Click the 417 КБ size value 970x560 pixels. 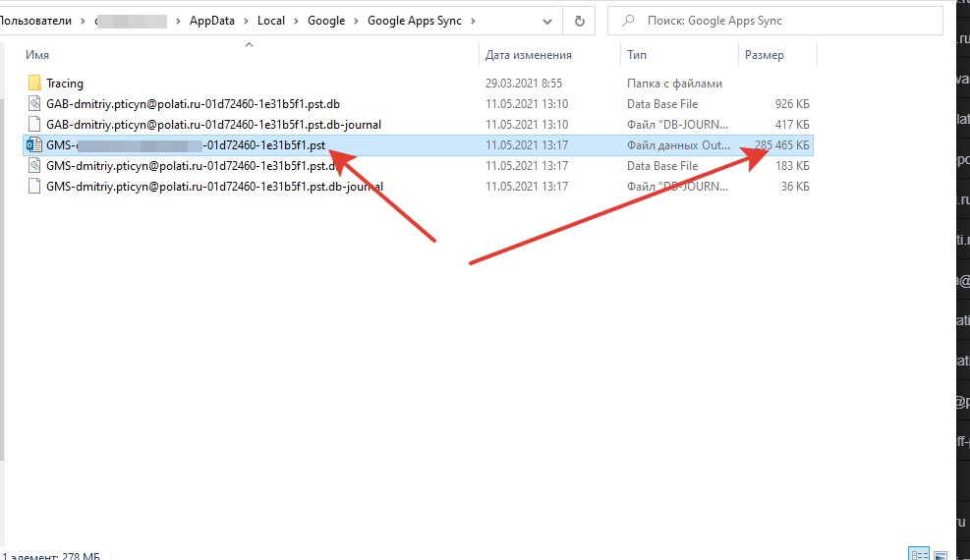tap(792, 124)
